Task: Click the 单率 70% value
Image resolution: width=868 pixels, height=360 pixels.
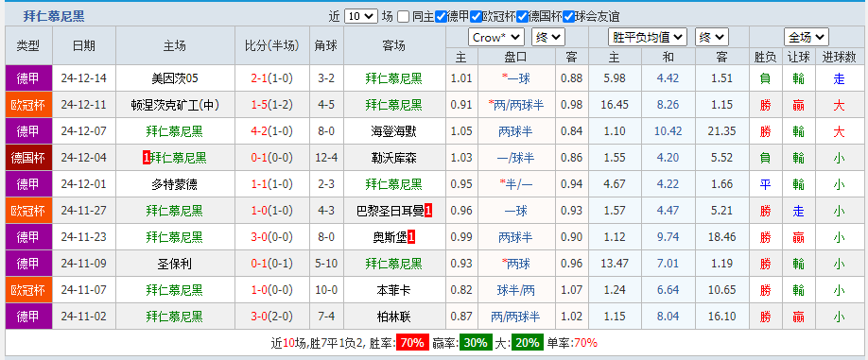Action: (x=585, y=343)
